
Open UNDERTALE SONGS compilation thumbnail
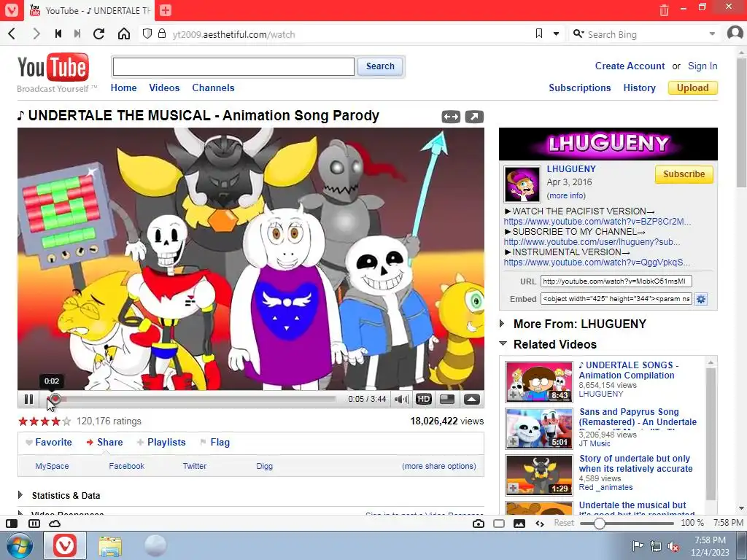tap(539, 381)
